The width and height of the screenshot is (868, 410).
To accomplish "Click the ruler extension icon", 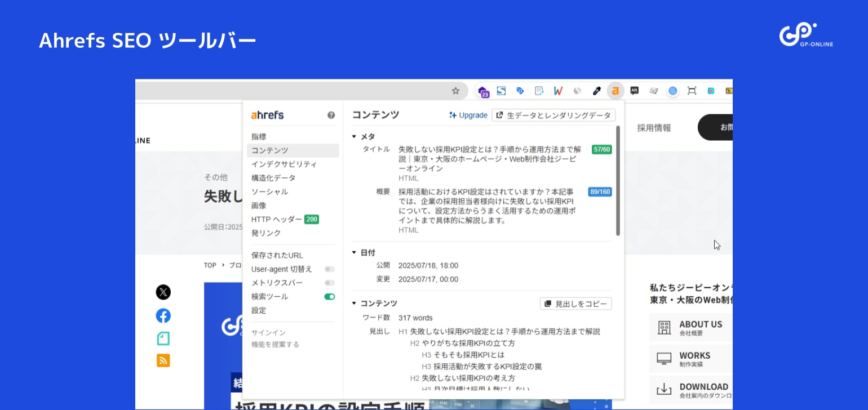I will (x=654, y=91).
